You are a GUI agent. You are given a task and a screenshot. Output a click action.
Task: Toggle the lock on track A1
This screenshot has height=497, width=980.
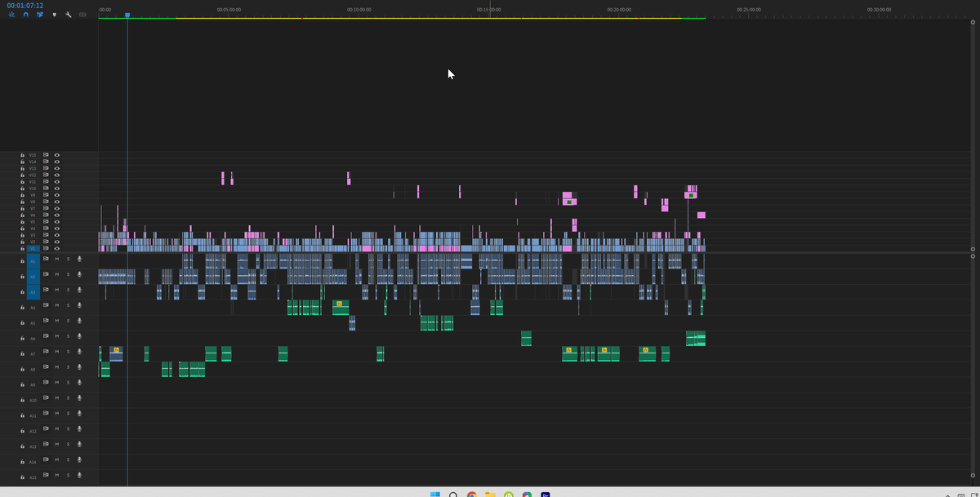pyautogui.click(x=22, y=262)
